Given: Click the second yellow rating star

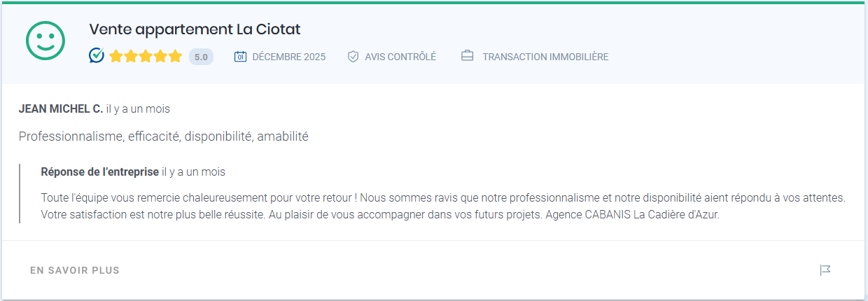Looking at the screenshot, I should 131,57.
